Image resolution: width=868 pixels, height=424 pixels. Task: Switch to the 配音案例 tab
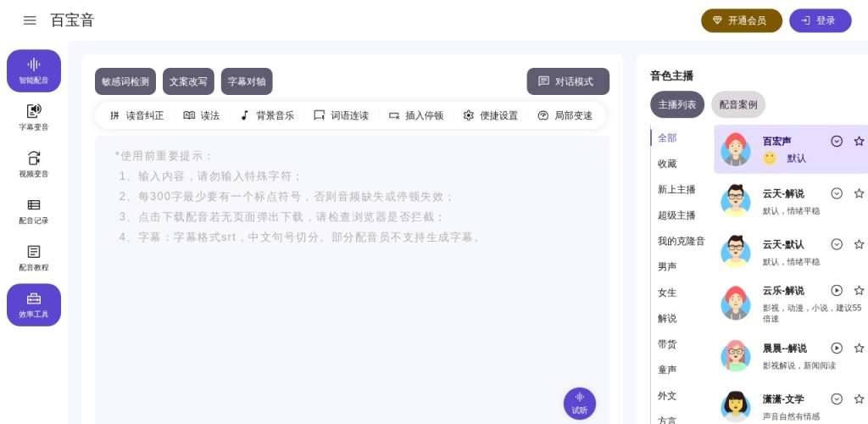[737, 104]
